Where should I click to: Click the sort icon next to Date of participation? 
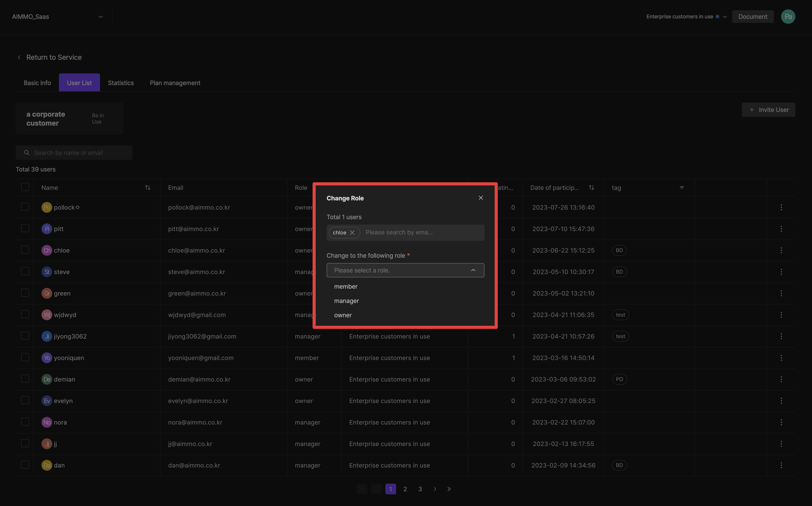point(591,187)
